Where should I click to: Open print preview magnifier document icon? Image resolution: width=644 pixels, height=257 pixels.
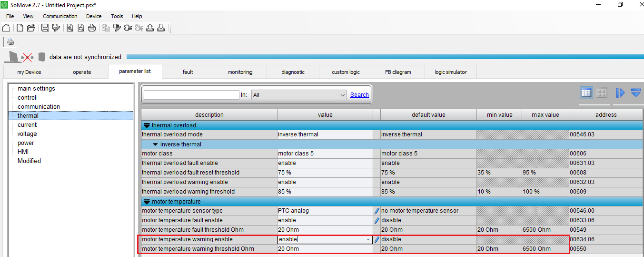coord(80,28)
